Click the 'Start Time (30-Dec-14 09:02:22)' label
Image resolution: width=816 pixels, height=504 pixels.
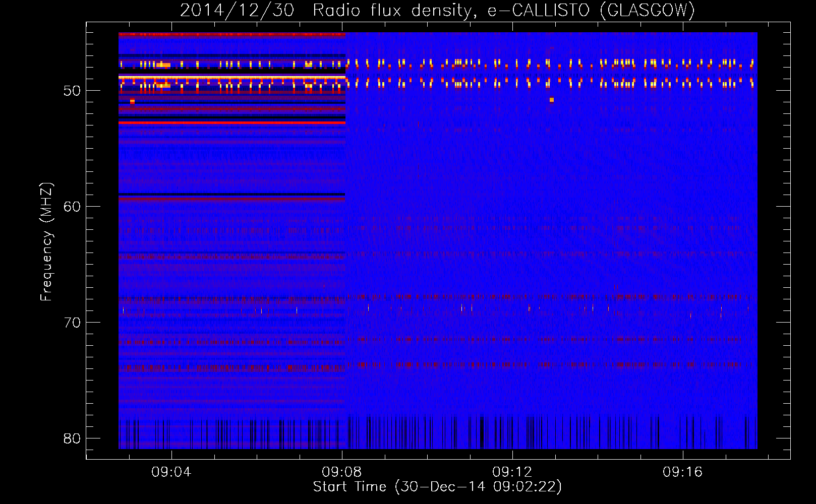pyautogui.click(x=437, y=487)
